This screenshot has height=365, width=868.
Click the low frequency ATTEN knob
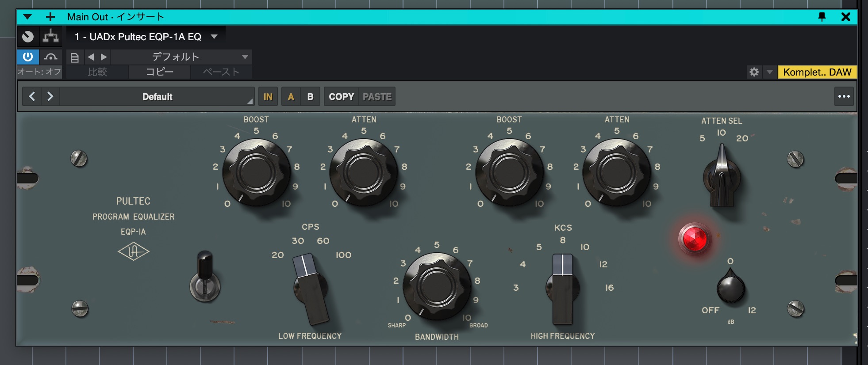click(x=364, y=172)
